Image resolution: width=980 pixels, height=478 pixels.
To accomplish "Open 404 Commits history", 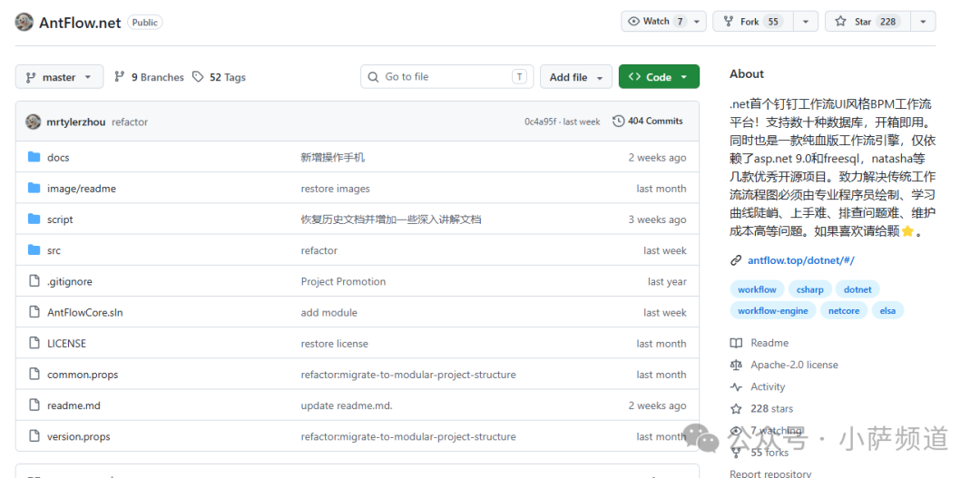I will [648, 122].
